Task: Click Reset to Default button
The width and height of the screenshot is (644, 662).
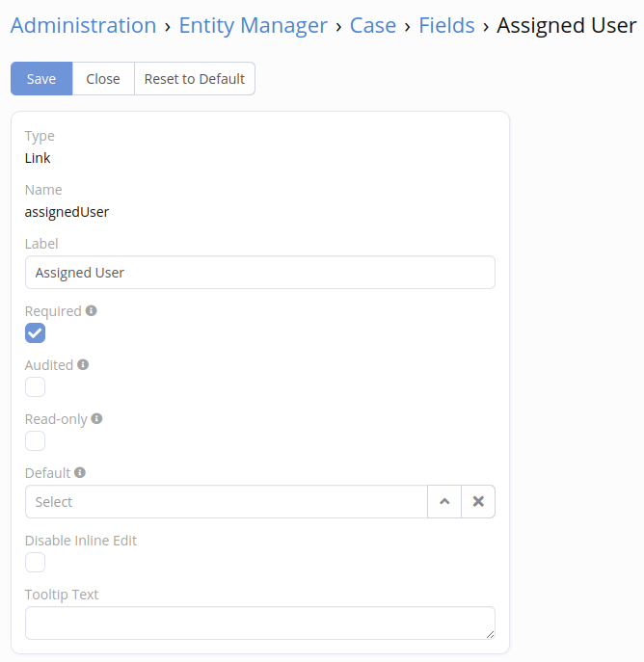Action: coord(195,79)
